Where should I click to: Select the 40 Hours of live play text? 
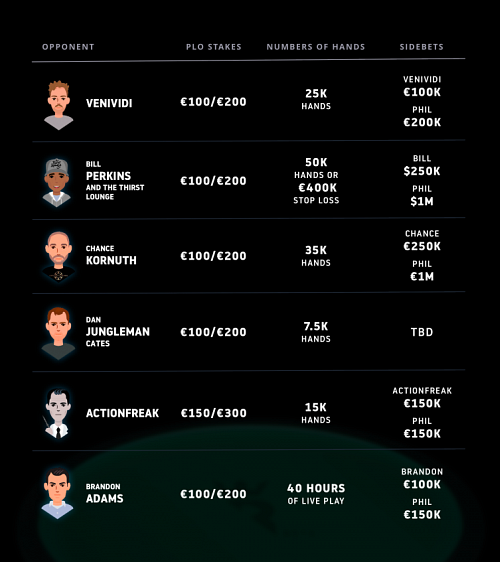click(x=316, y=494)
